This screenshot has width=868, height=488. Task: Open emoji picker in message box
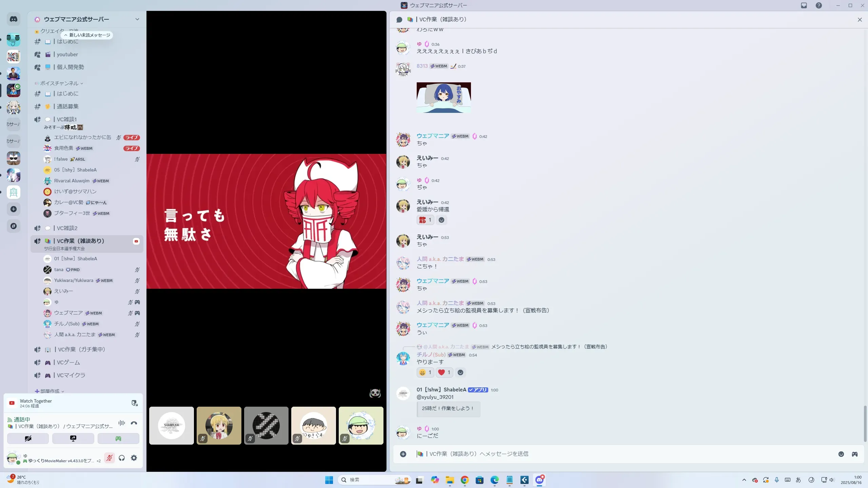point(841,454)
